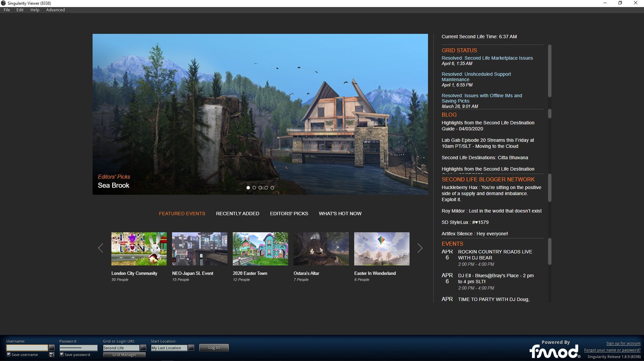
Task: Select the first slide indicator dot
Action: point(248,188)
